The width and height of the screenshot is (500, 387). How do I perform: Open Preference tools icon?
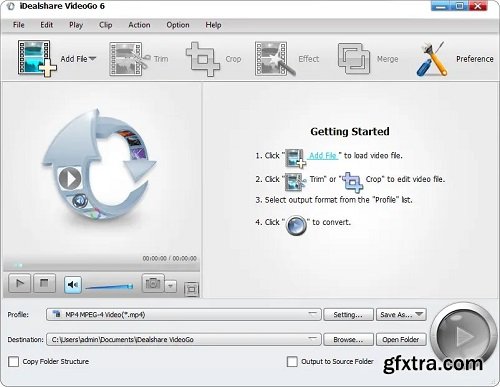[432, 59]
